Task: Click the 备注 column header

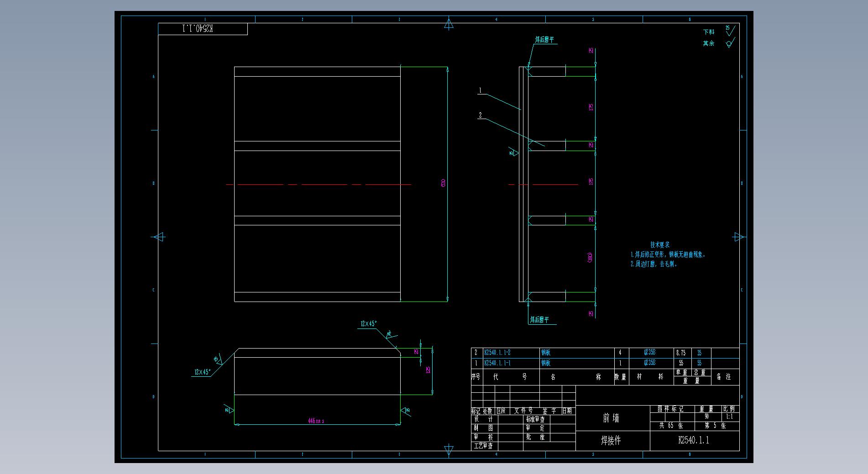Action: [724, 377]
